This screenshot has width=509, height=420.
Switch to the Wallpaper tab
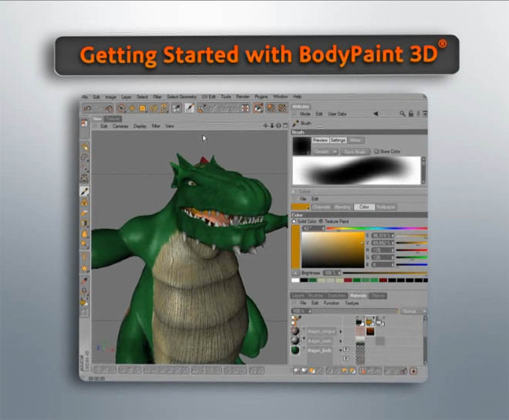pyautogui.click(x=386, y=207)
